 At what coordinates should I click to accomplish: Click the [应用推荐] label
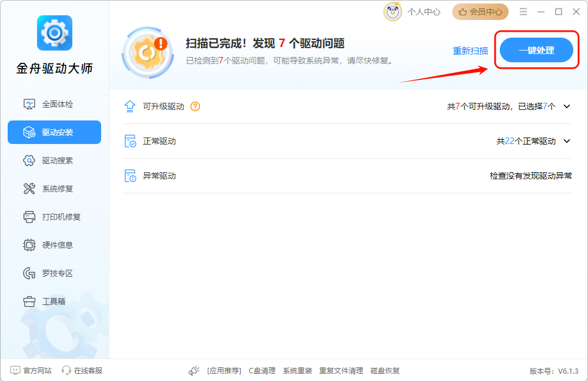coord(224,371)
